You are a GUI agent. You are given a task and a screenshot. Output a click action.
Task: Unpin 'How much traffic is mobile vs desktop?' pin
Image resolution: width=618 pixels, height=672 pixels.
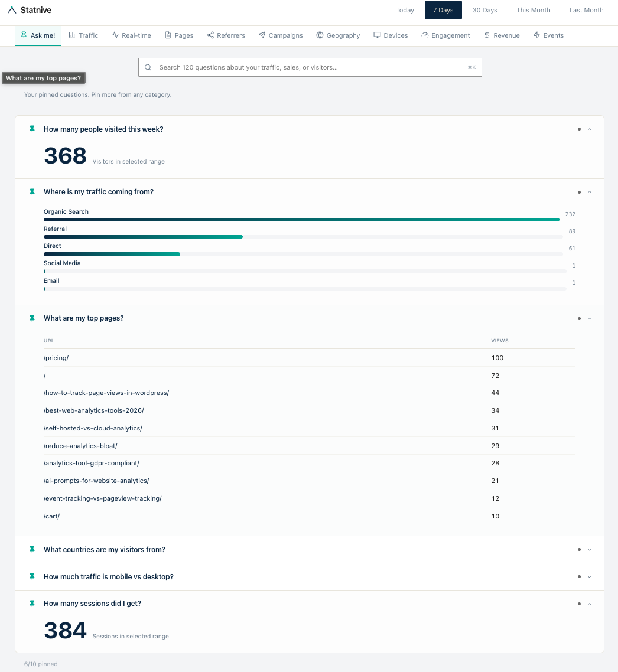(x=32, y=577)
